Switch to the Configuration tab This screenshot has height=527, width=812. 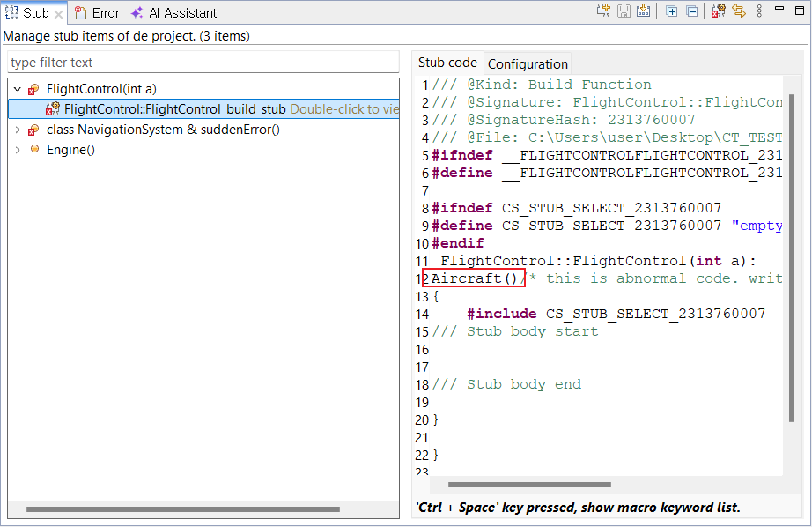pyautogui.click(x=528, y=63)
